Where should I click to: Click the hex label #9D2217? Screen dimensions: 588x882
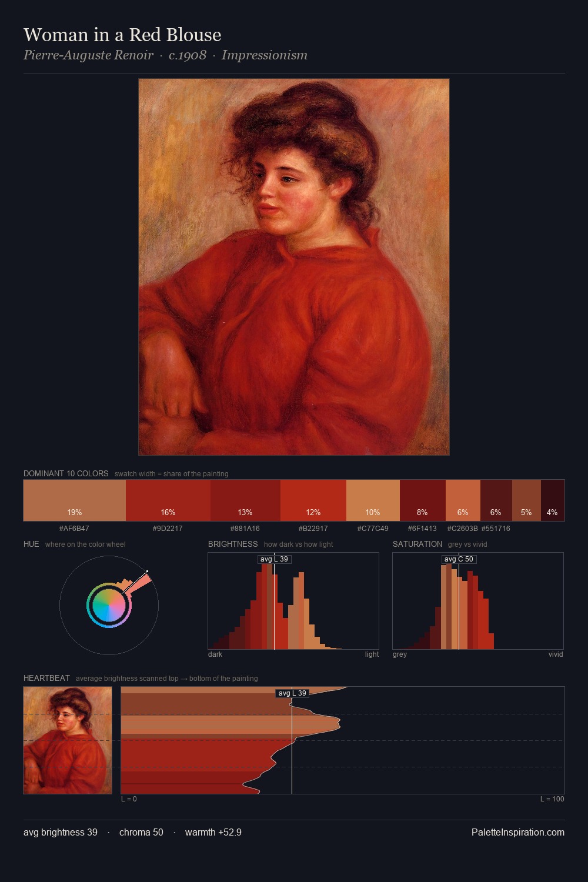[168, 529]
